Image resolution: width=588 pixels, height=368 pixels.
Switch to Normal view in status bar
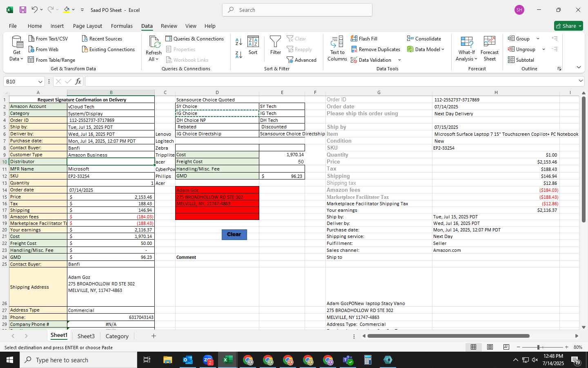[473, 347]
